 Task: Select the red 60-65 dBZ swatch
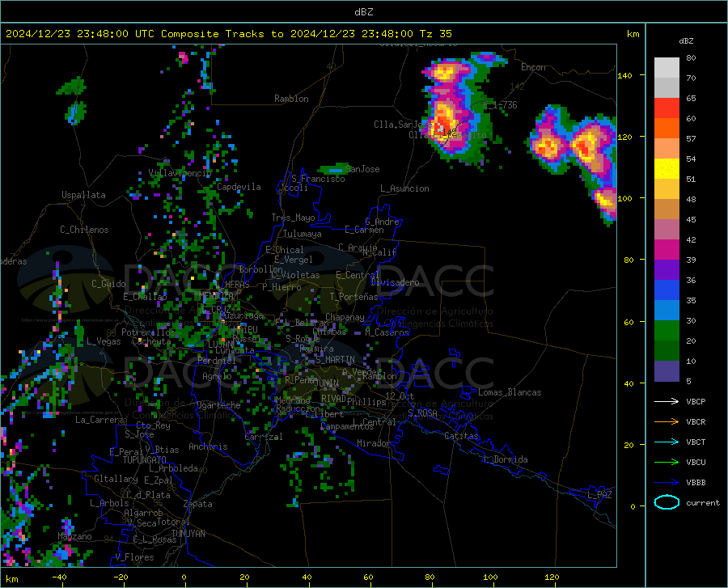pos(667,108)
